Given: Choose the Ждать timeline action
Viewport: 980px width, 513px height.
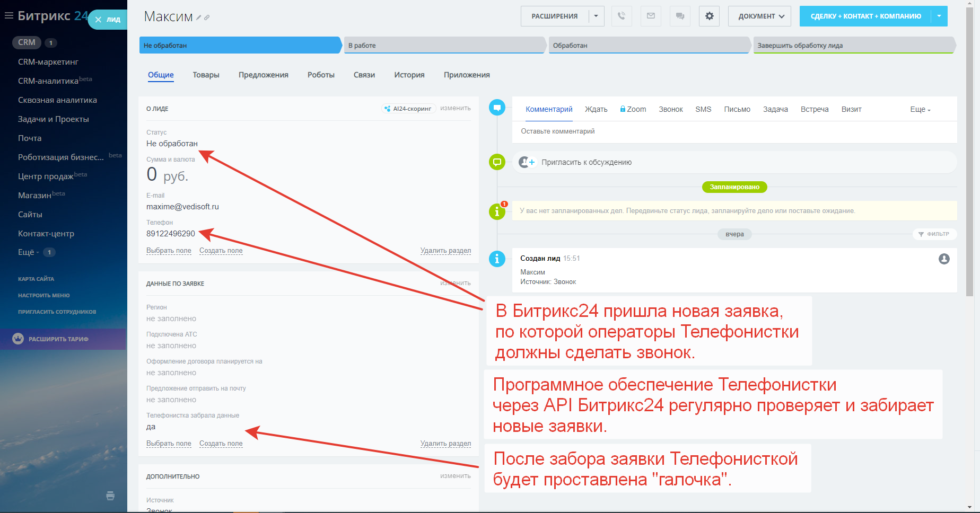Looking at the screenshot, I should (x=596, y=109).
